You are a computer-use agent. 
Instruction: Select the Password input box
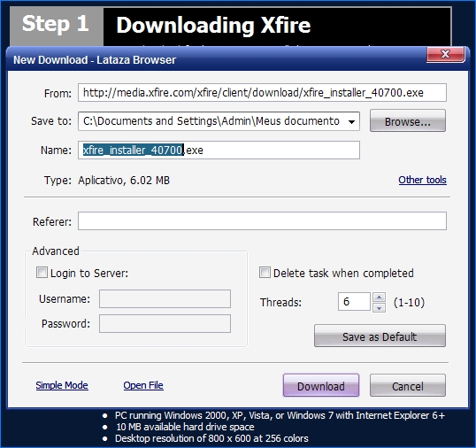point(165,324)
